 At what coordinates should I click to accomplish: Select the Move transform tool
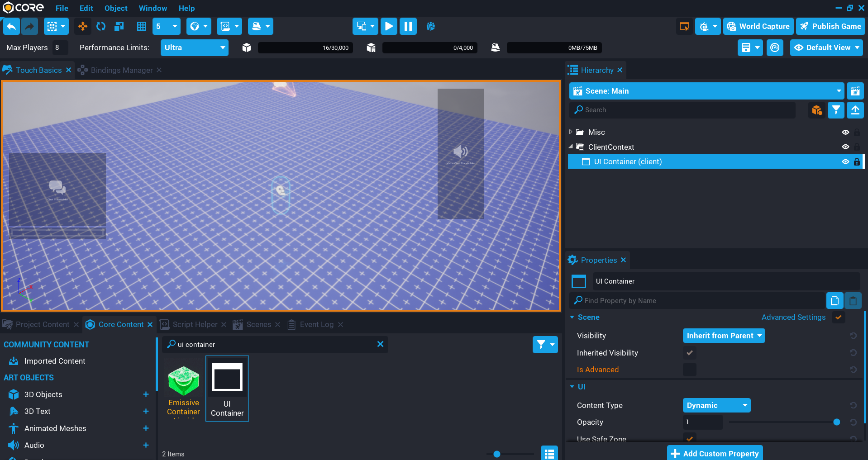(83, 26)
